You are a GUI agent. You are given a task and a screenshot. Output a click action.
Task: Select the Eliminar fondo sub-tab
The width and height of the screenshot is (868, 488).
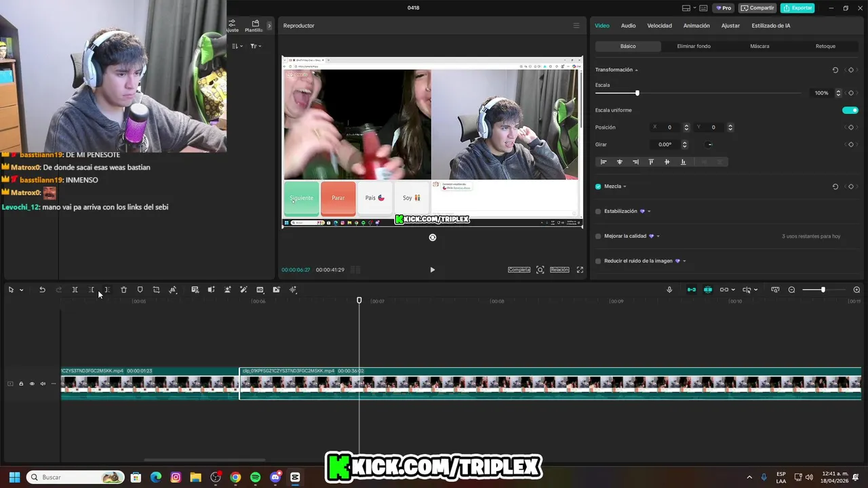click(x=694, y=46)
